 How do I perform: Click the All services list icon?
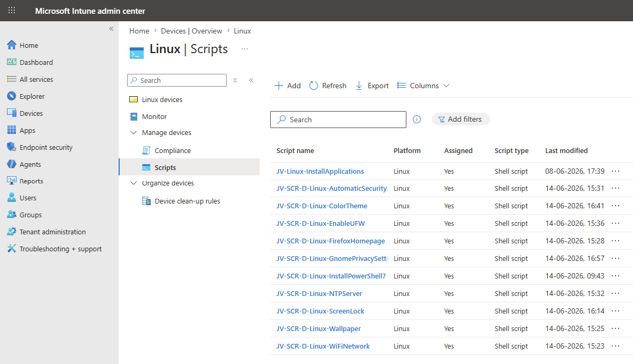click(12, 79)
